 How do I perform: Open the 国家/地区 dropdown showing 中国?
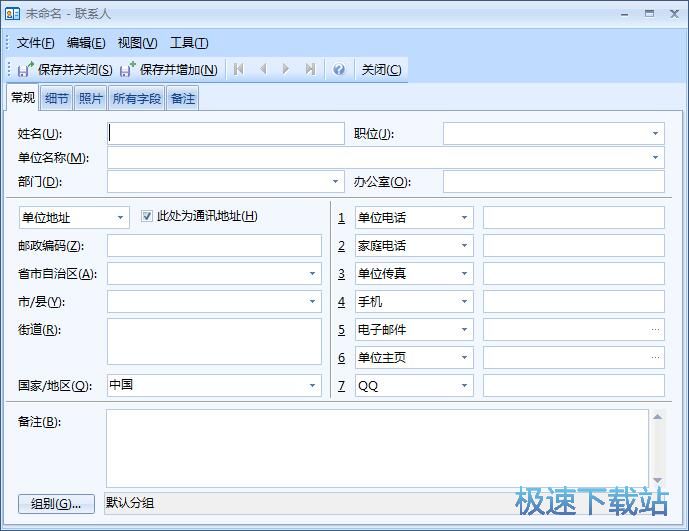pyautogui.click(x=312, y=386)
